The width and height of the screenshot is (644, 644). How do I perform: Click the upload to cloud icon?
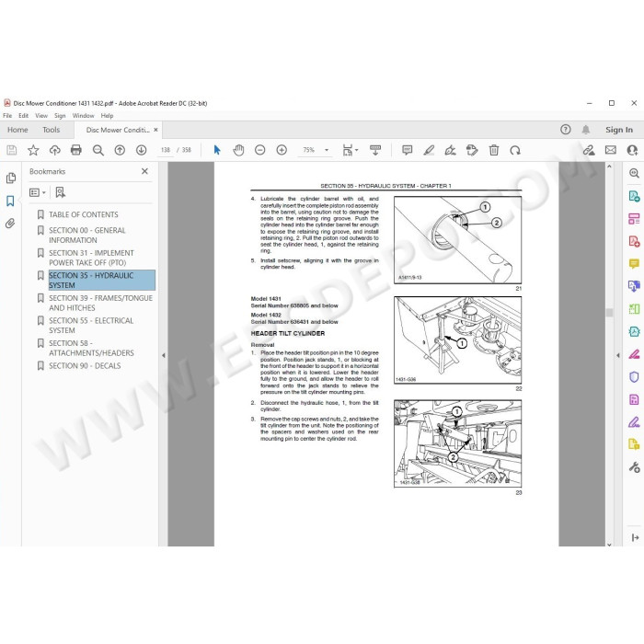click(54, 150)
